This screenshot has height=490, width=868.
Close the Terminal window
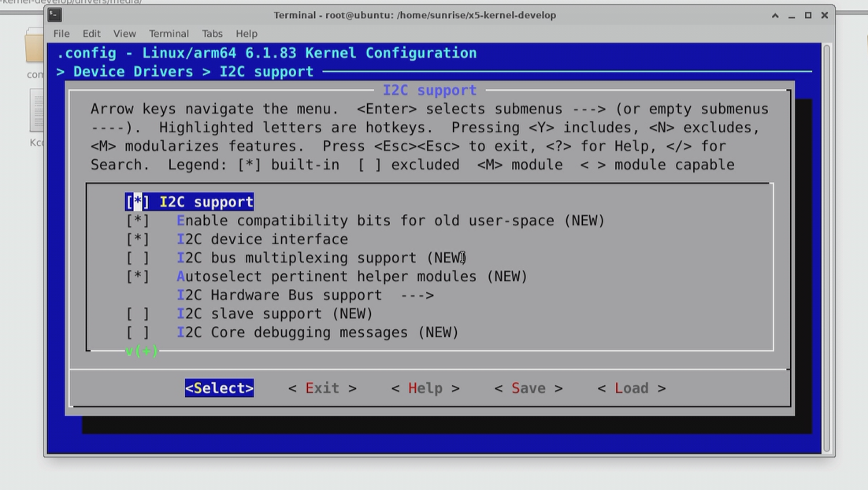pyautogui.click(x=824, y=16)
